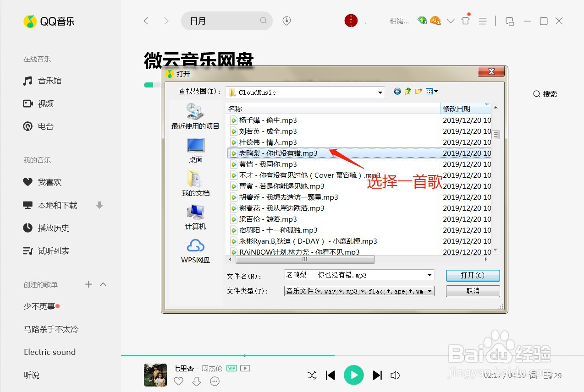This screenshot has height=392, width=584.
Task: Sort files by the 修改日期 column header
Action: tap(466, 109)
